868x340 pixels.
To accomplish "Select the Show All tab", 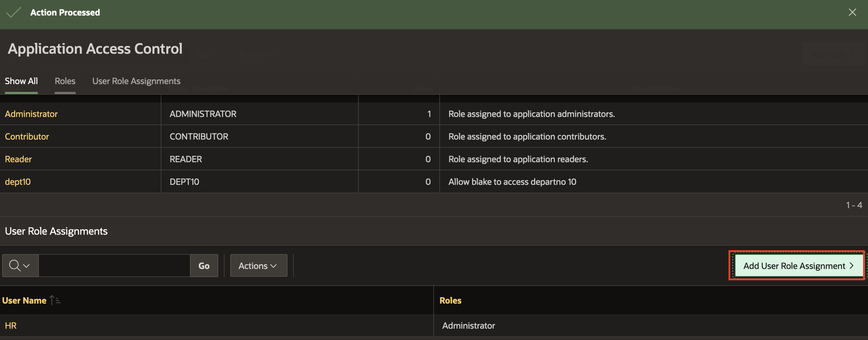I will [21, 81].
